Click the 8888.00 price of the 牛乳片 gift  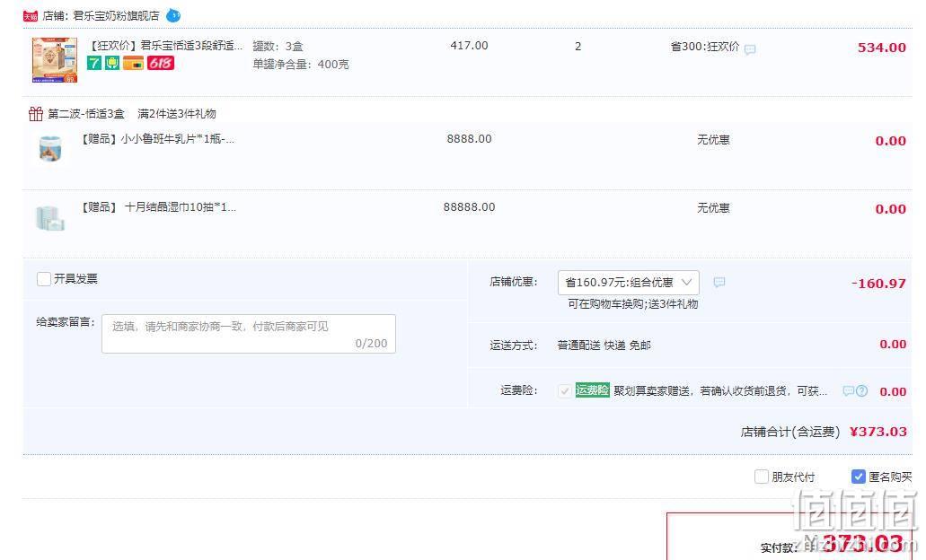click(469, 139)
